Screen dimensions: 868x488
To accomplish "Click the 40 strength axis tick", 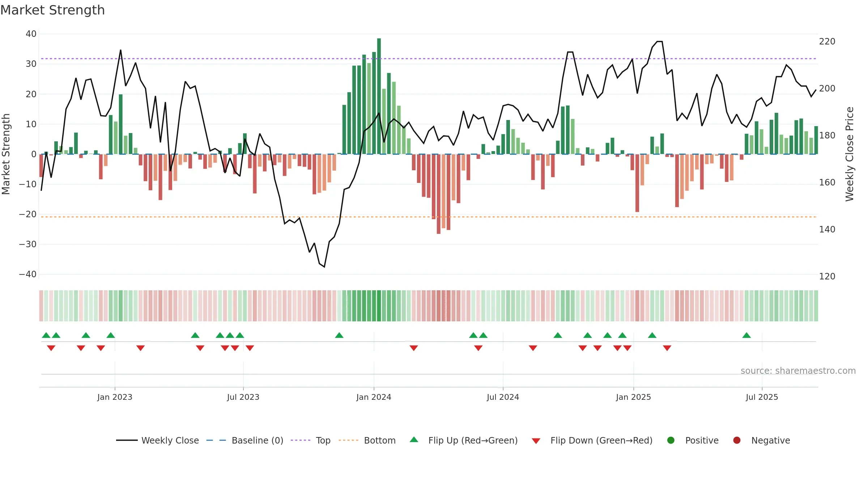I will pos(31,34).
